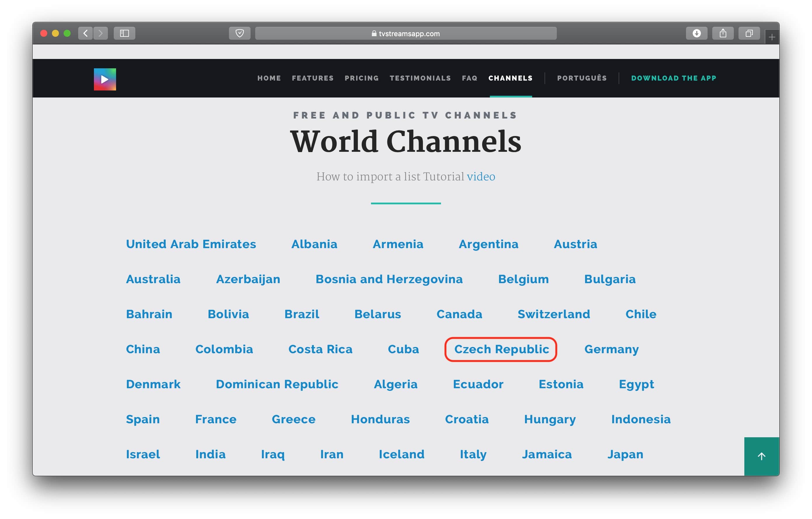Switch language to PORTUGUÊS

[582, 78]
